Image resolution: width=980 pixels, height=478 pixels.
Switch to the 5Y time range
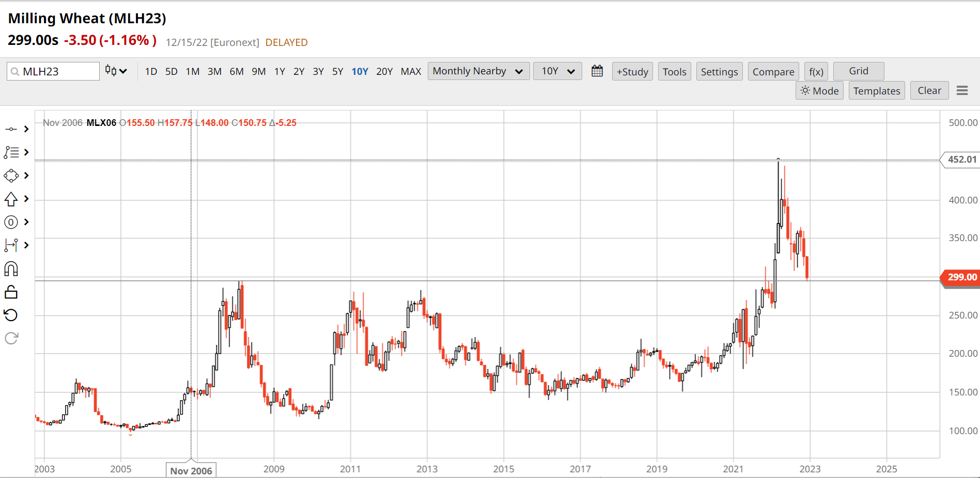click(337, 72)
